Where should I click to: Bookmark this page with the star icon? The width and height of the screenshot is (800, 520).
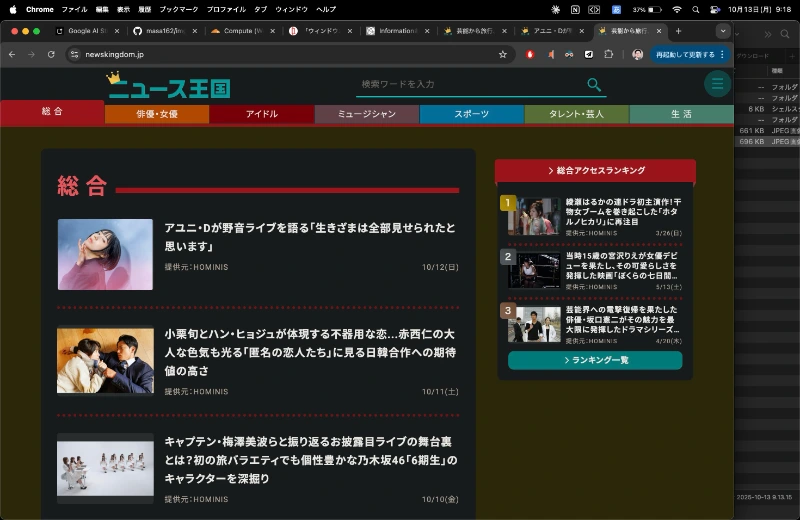502,54
